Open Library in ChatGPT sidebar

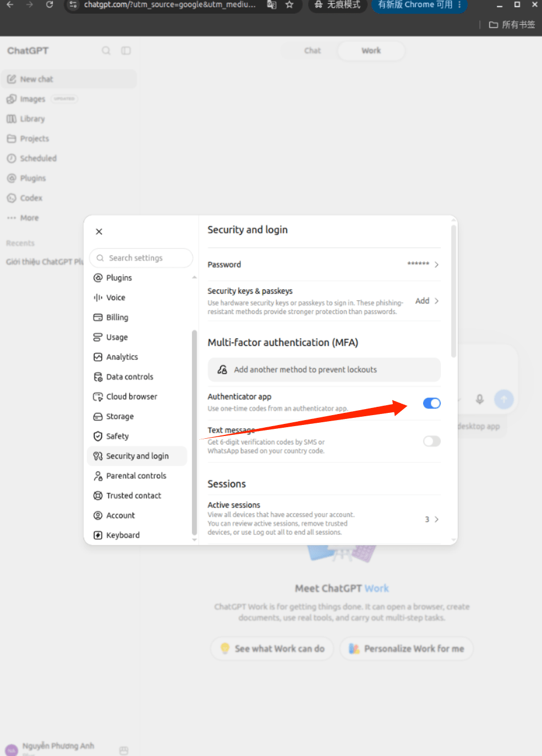32,119
